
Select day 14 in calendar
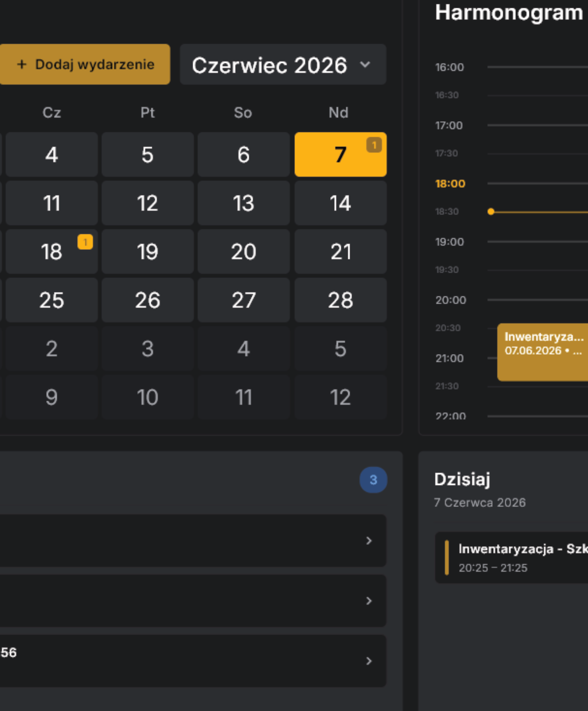tap(340, 203)
